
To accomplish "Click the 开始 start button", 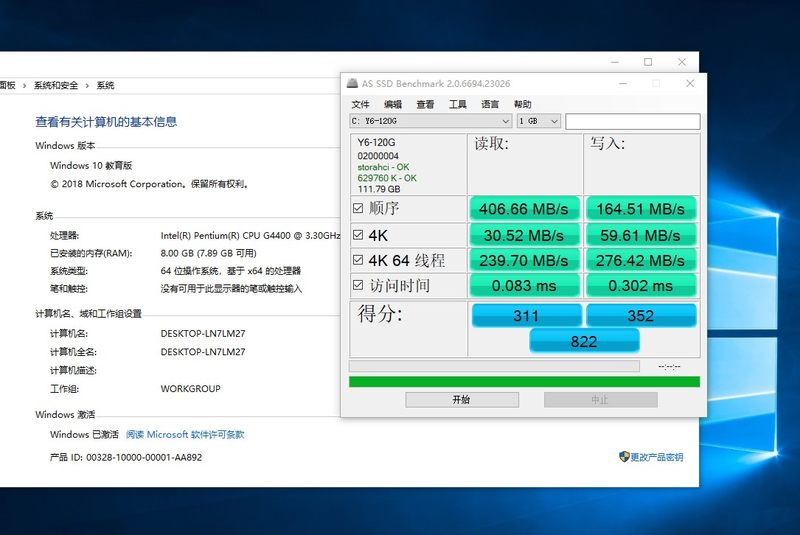I will (x=462, y=399).
